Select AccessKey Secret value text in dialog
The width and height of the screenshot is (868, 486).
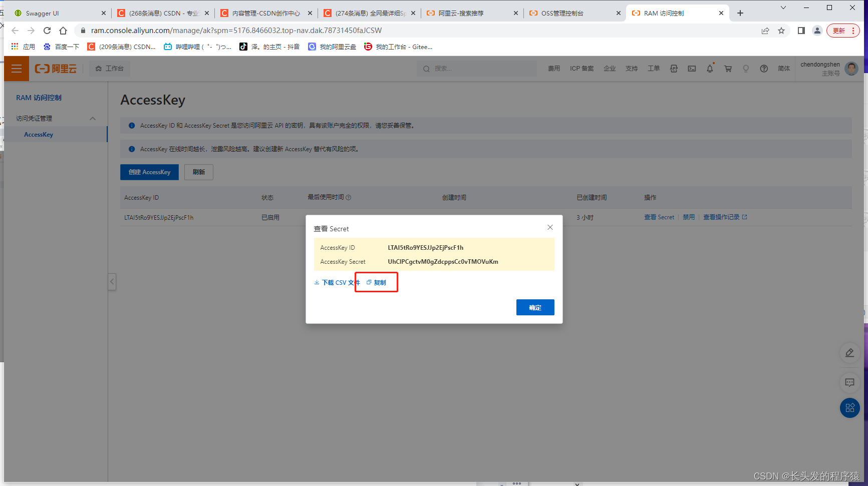click(x=443, y=262)
